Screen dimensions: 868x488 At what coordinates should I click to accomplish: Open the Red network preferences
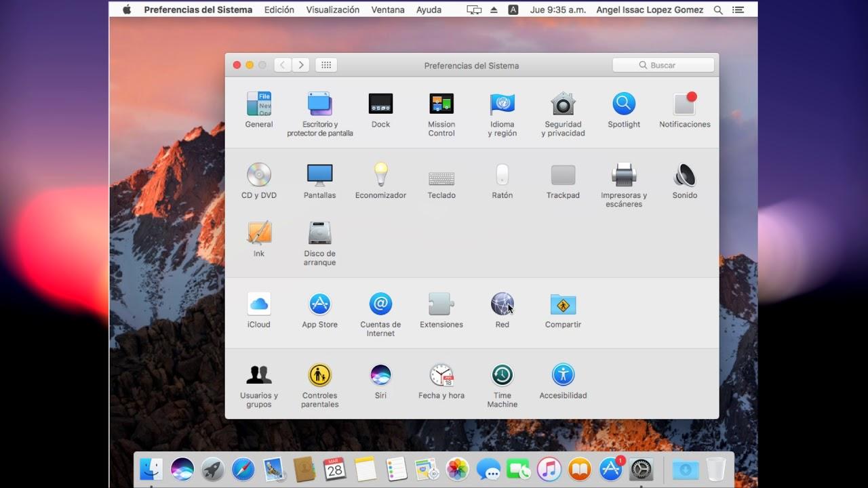[x=502, y=304]
